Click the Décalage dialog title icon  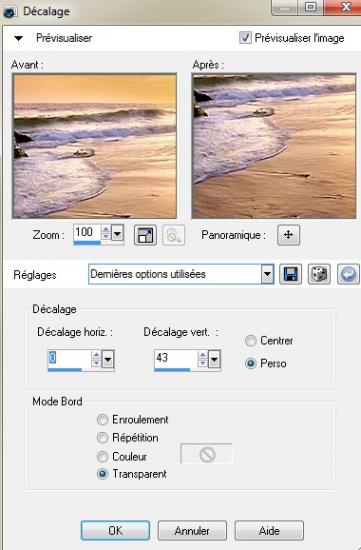click(x=9, y=12)
